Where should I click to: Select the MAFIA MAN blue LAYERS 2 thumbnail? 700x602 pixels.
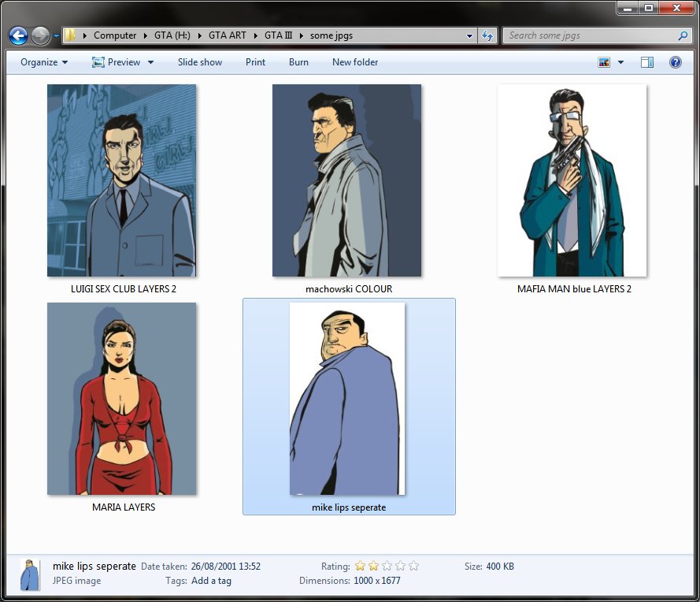[572, 180]
